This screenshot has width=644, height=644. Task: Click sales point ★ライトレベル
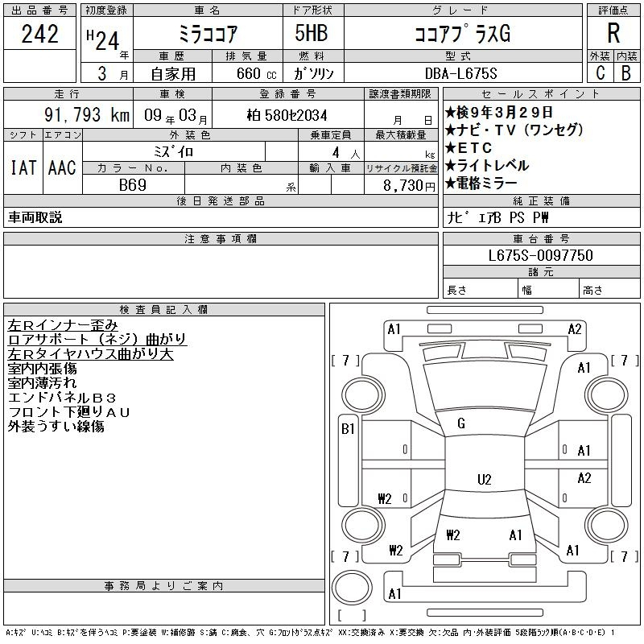(487, 166)
